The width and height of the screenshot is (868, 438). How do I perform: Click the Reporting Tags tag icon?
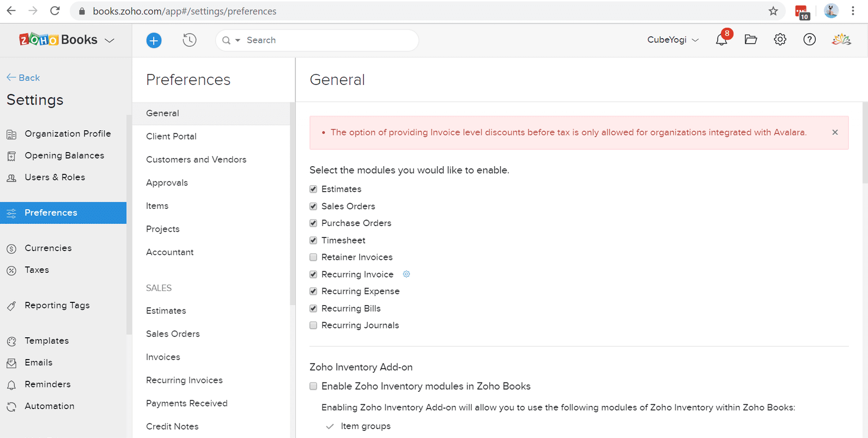(11, 306)
